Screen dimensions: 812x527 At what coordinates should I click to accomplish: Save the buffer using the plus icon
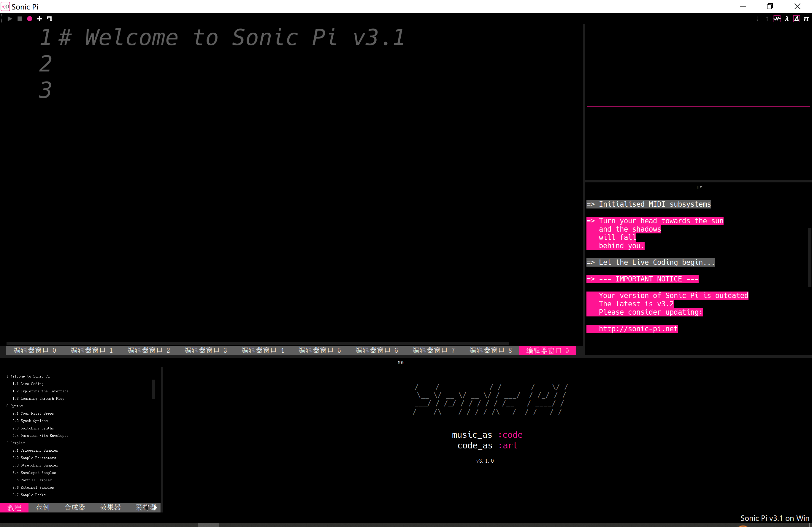tap(39, 19)
